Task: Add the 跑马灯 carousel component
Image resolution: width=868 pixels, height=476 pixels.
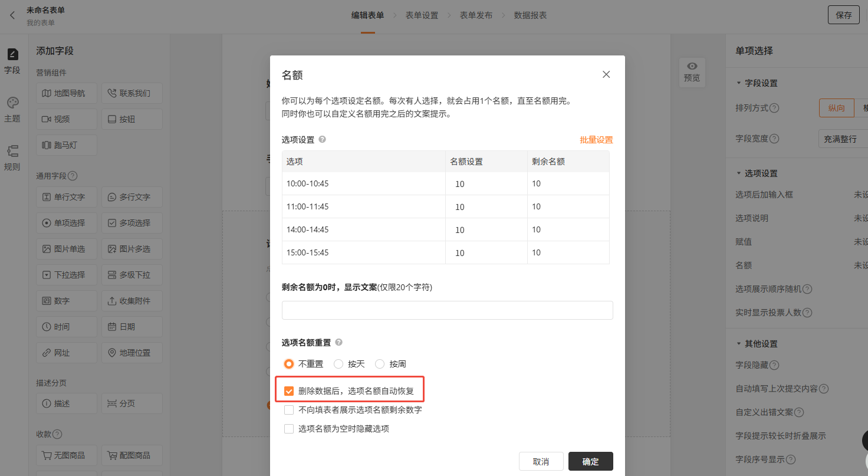Action: click(x=67, y=145)
